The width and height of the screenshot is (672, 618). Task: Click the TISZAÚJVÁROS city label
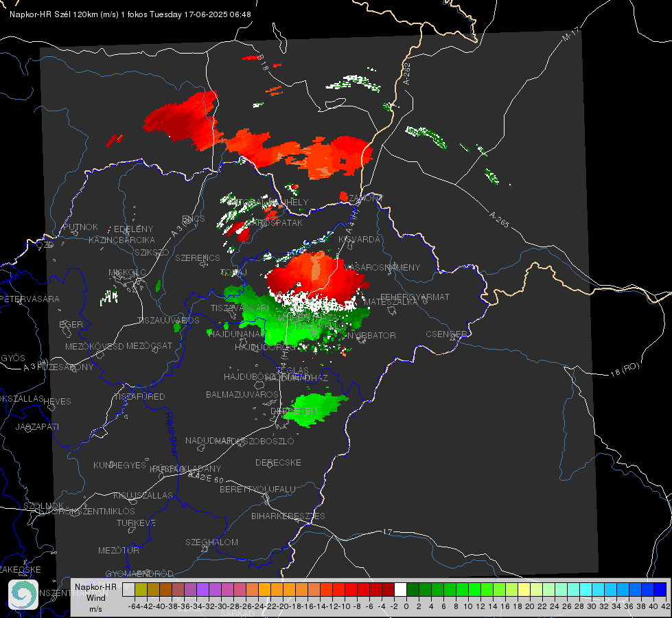(168, 321)
